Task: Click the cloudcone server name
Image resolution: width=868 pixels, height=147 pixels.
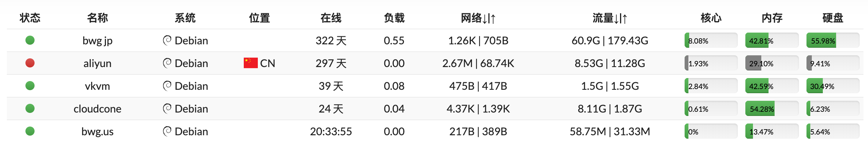Action: (98, 109)
